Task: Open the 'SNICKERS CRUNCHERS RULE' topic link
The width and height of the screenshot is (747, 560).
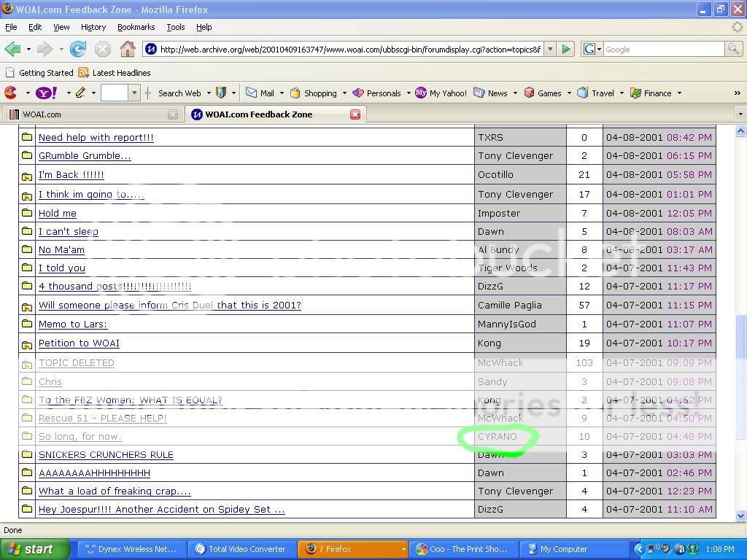Action: tap(106, 455)
